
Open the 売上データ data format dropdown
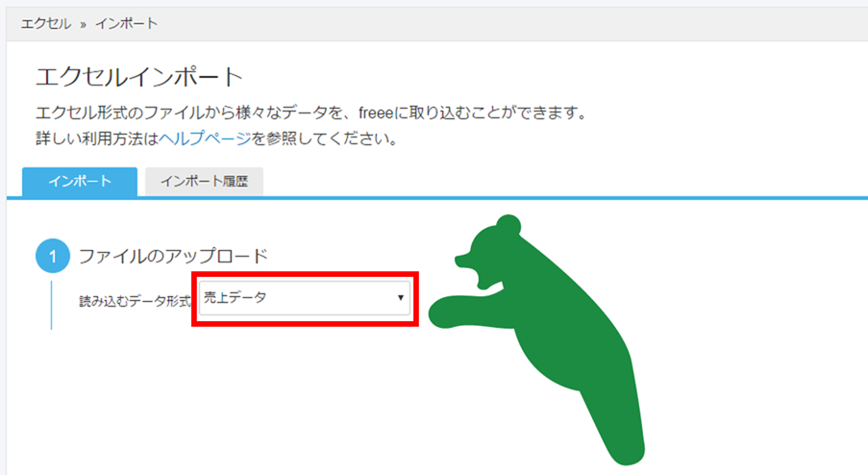coord(305,298)
